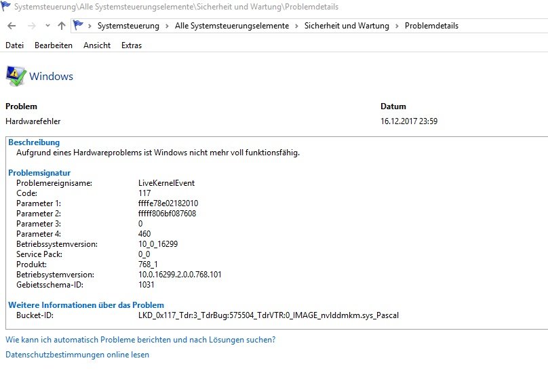Expand the chevron after Systemsteuerung
This screenshot has width=548, height=392.
tap(167, 26)
